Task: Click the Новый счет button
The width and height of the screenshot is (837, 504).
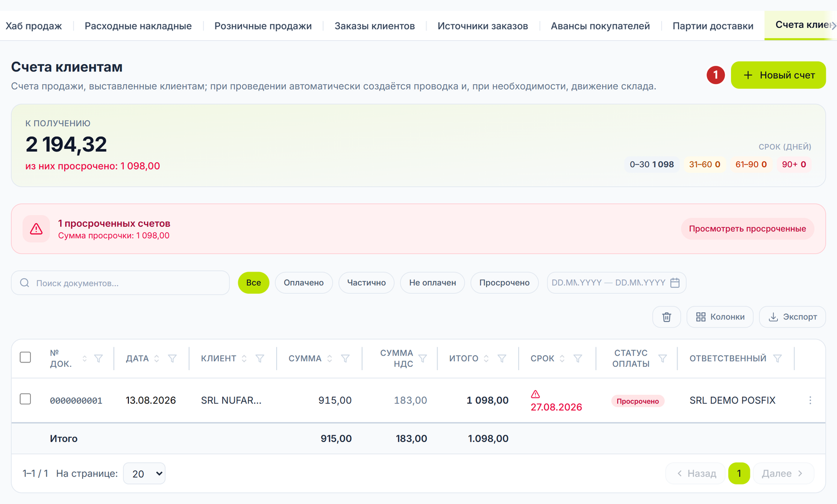Action: click(778, 75)
